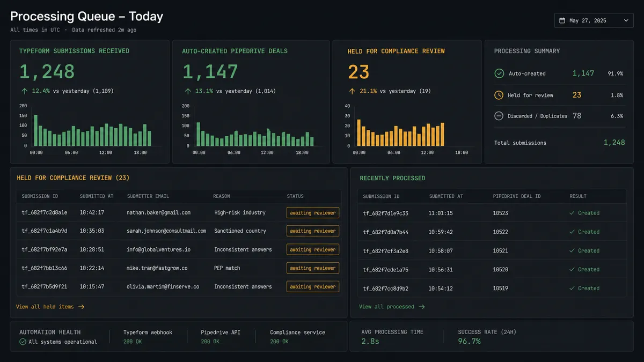644x362 pixels.
Task: Select processed submission tf_682f7d1e9c33
Action: point(386,213)
